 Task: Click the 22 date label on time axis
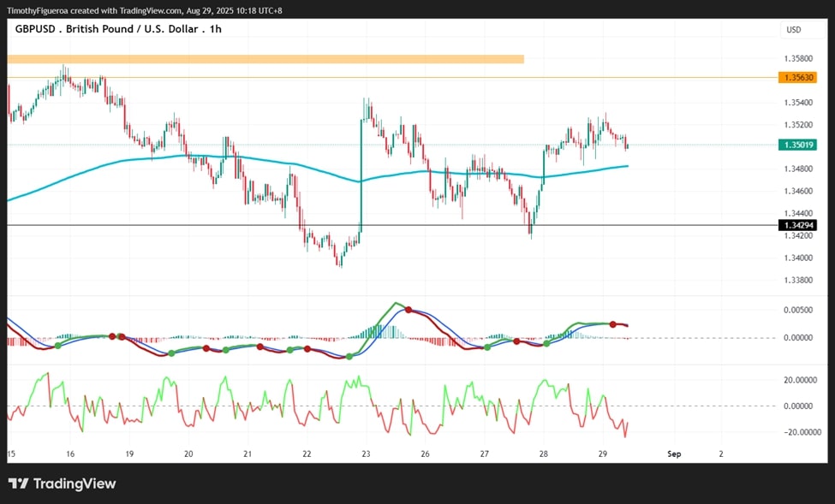tap(307, 454)
